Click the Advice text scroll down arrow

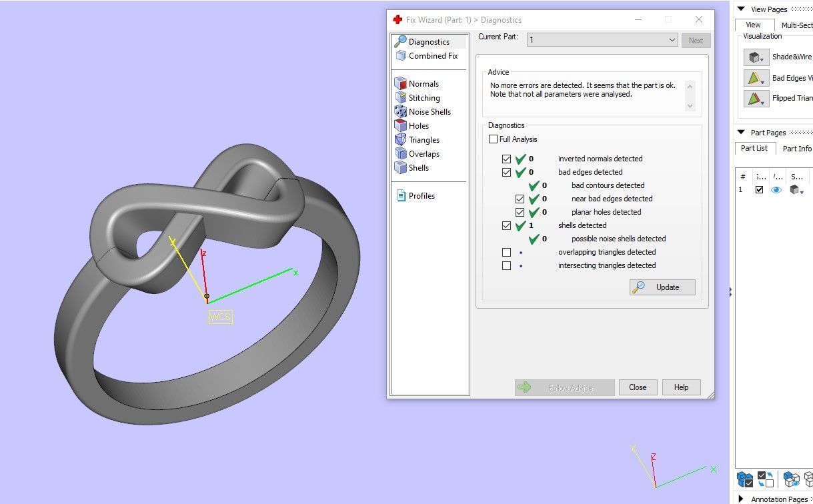[690, 105]
